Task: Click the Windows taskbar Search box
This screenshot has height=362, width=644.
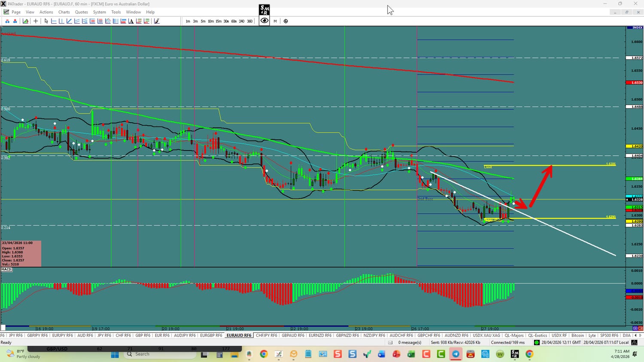Action: point(159,354)
